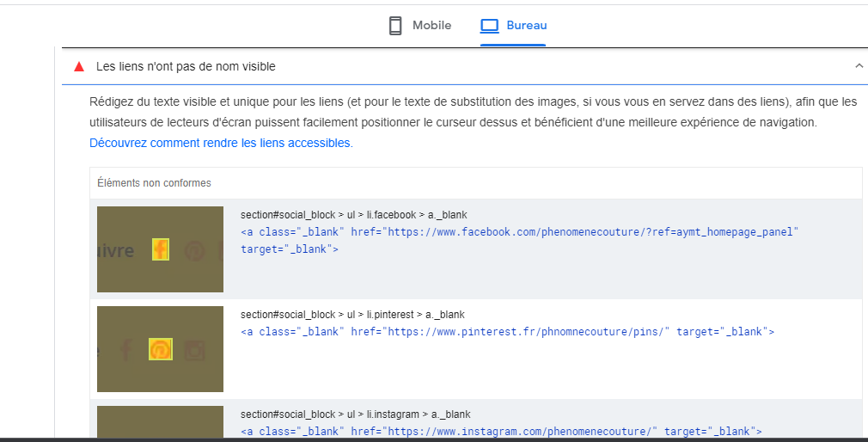Click the "Les liens n'ont pas de nom visible" title
The width and height of the screenshot is (868, 442).
pyautogui.click(x=186, y=66)
